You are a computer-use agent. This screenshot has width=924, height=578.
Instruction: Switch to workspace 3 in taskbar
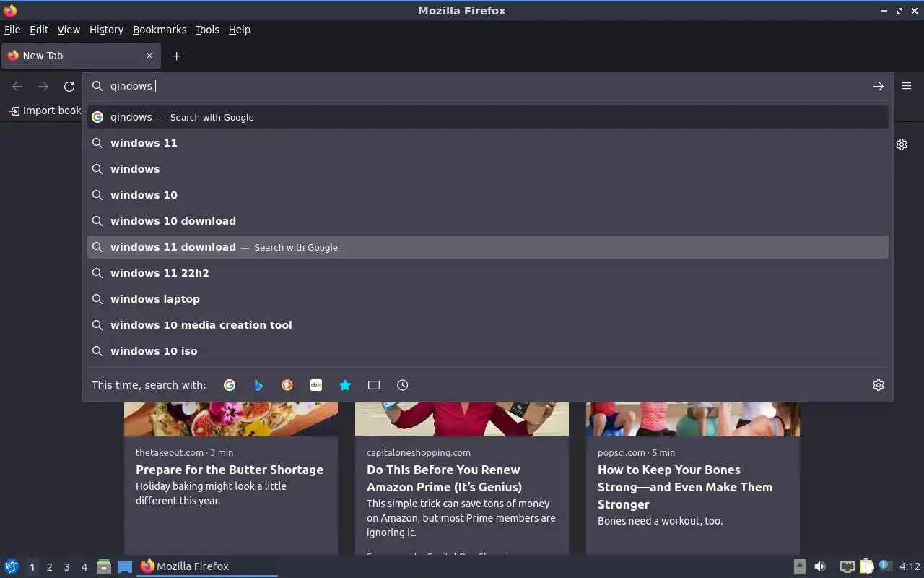coord(66,567)
